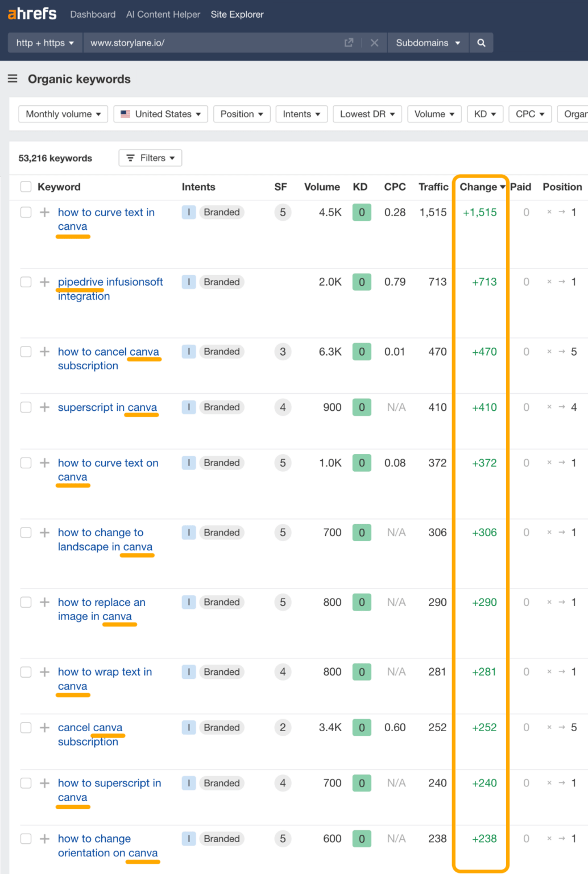Click the 'how to cancel canva subscription' keyword
This screenshot has width=588, height=874.
109,352
